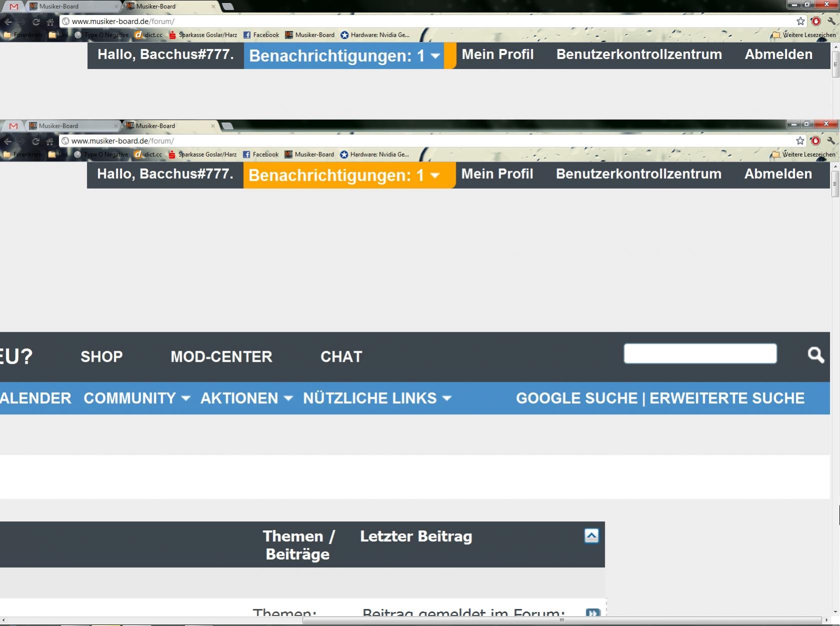
Task: Open the Gmail tab in the upper browser
Action: 14,7
